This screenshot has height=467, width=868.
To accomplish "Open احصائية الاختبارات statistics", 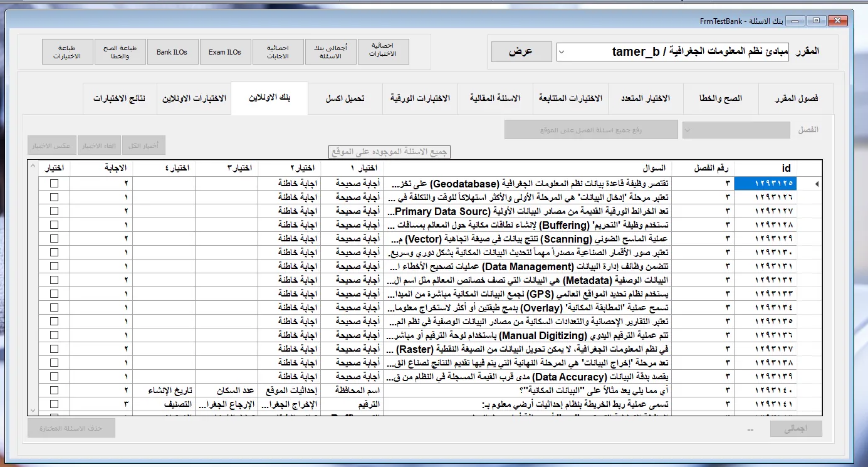I will (x=383, y=52).
